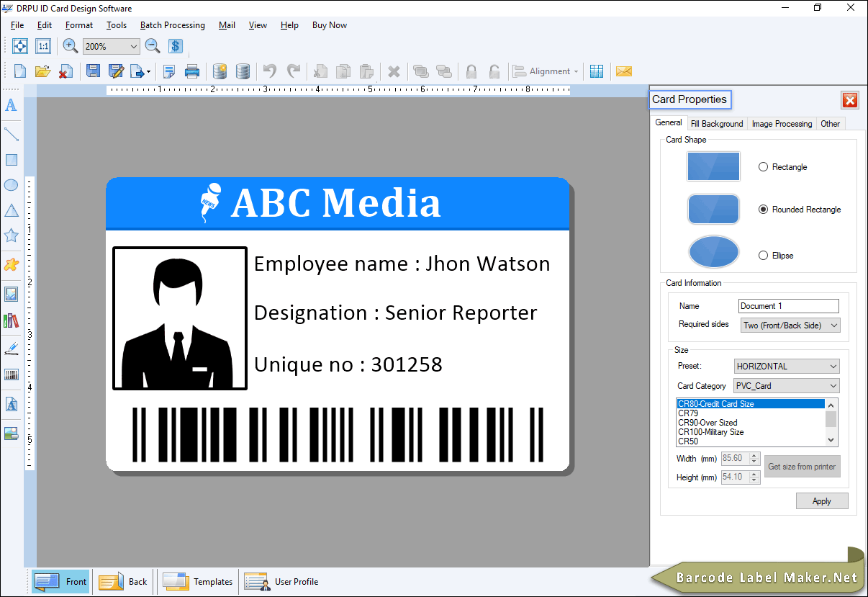Show the grid icon
Screen dimensions: 868x597
coord(597,71)
